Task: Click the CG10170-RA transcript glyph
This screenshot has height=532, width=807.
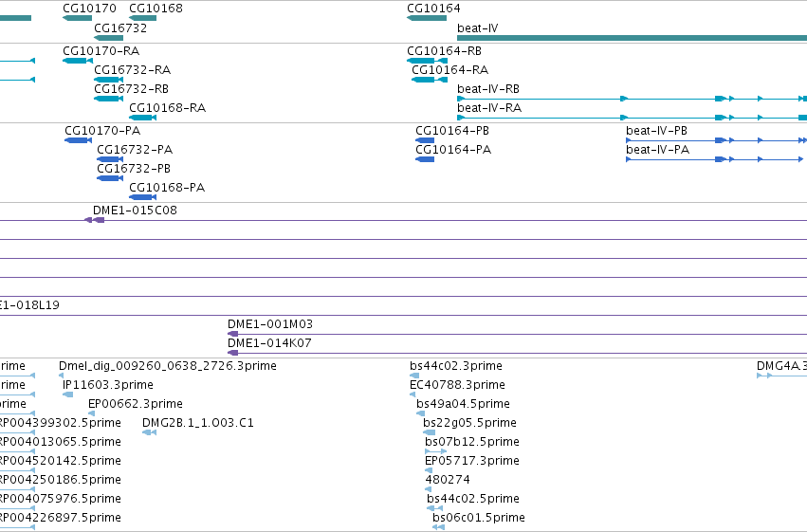Action: [78, 61]
